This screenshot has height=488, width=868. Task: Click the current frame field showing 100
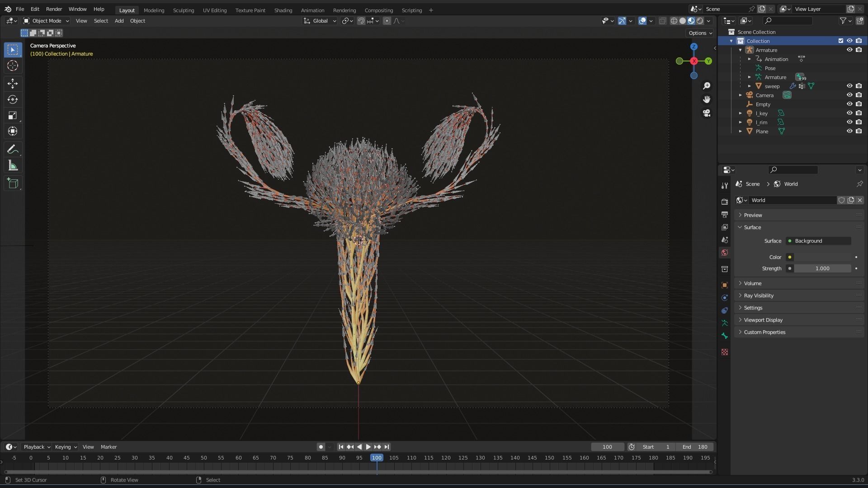pos(607,447)
